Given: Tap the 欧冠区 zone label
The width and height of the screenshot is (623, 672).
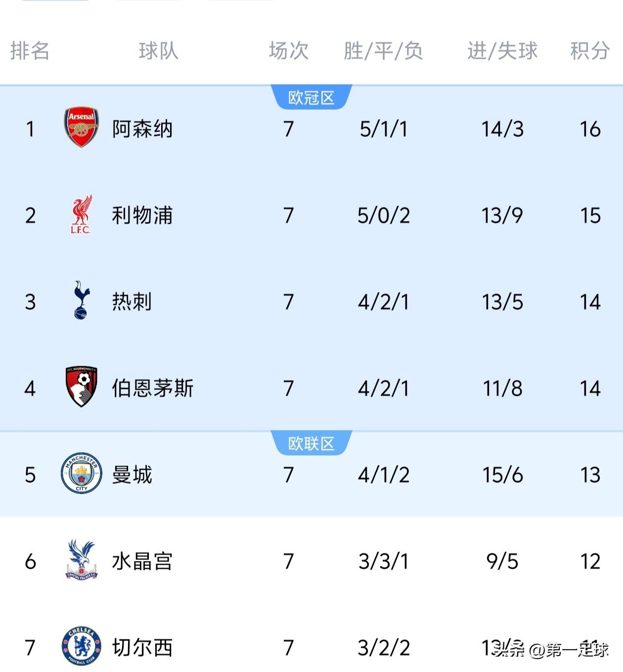Looking at the screenshot, I should point(311,97).
